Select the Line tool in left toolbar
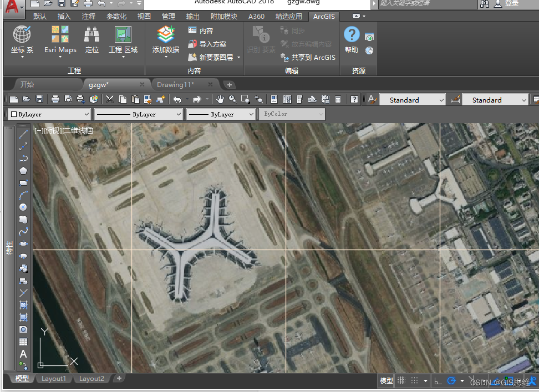This screenshot has height=392, width=539. click(x=23, y=134)
